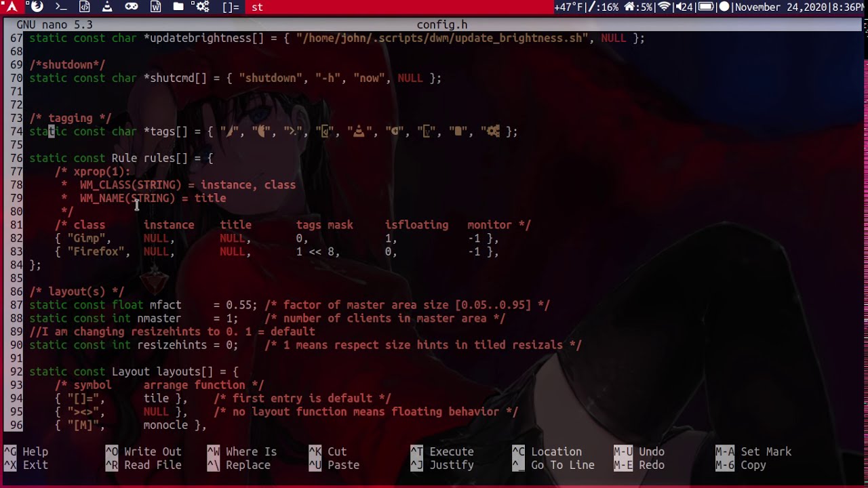Click the /*shutdown*/ comment on line 69

point(67,65)
